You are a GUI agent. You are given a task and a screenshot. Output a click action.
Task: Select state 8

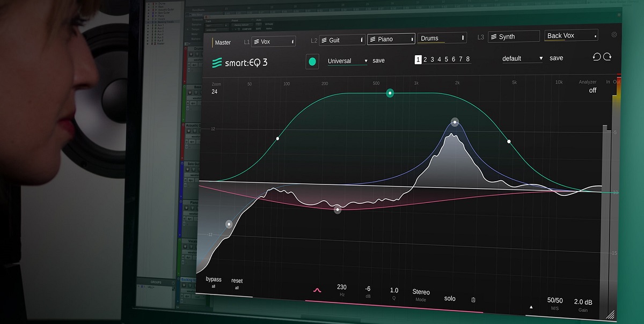coord(467,60)
